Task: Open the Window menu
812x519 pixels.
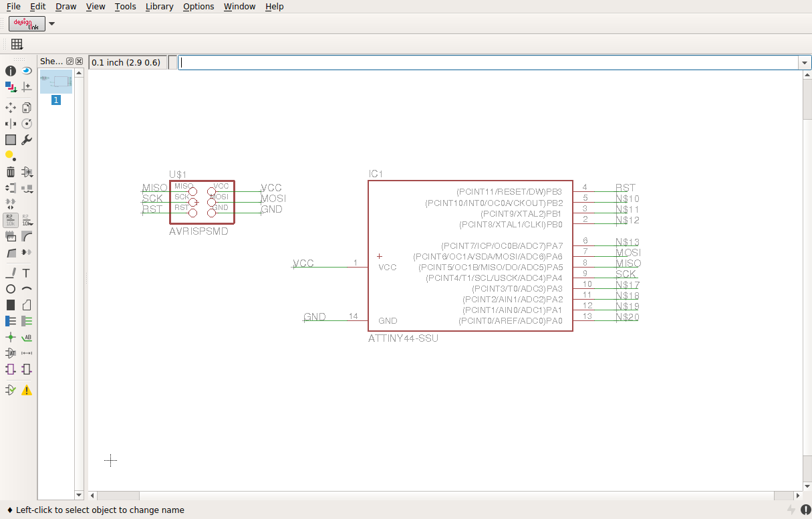Action: (239, 6)
